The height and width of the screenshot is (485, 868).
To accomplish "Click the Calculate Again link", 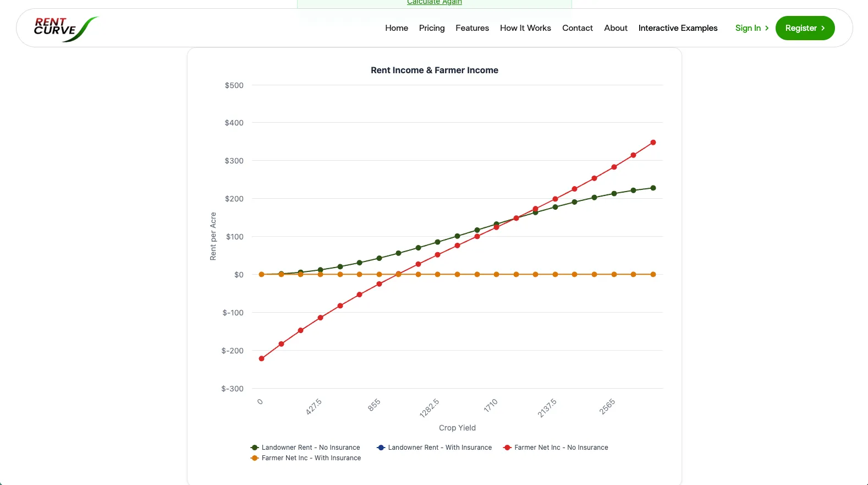I will pyautogui.click(x=435, y=3).
